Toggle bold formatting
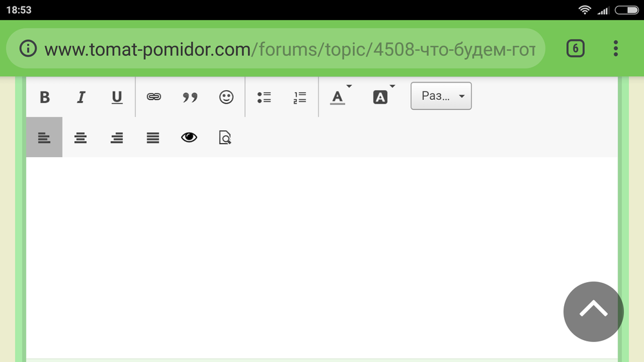644x362 pixels. coord(44,97)
